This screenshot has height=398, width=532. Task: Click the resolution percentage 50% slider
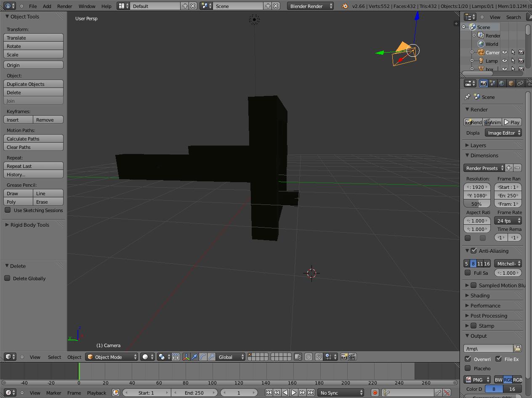click(x=477, y=204)
